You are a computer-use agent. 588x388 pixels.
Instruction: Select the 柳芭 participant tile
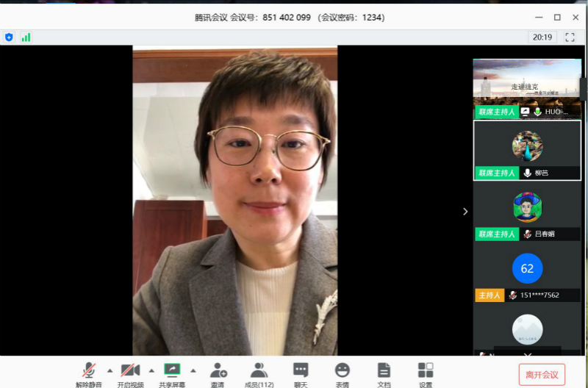coord(527,150)
